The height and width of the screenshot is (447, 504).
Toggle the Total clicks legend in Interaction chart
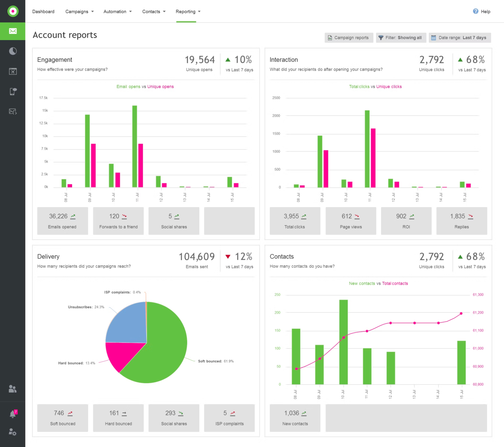click(359, 86)
